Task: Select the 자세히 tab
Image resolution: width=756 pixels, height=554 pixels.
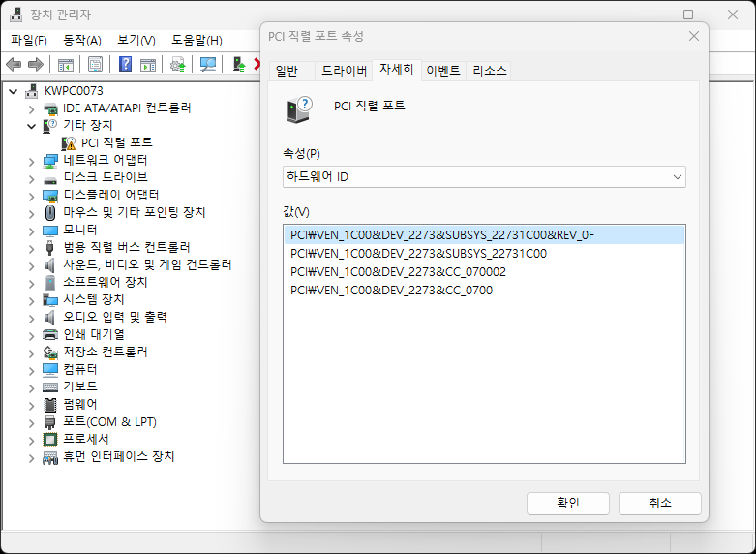Action: click(x=397, y=70)
